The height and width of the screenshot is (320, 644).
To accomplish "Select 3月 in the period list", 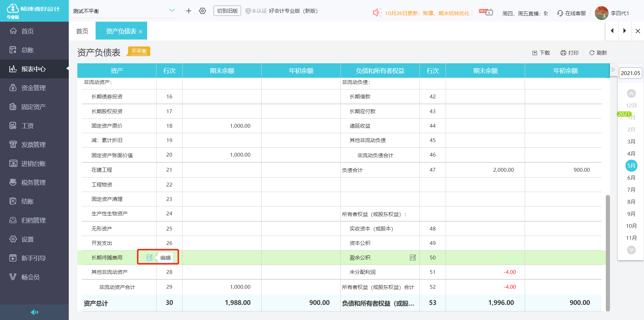I will (631, 141).
